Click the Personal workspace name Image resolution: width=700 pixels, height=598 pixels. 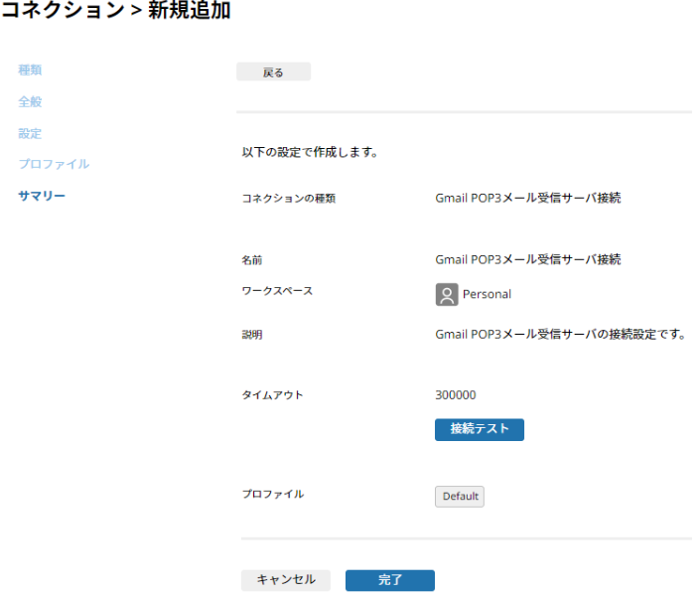point(487,294)
